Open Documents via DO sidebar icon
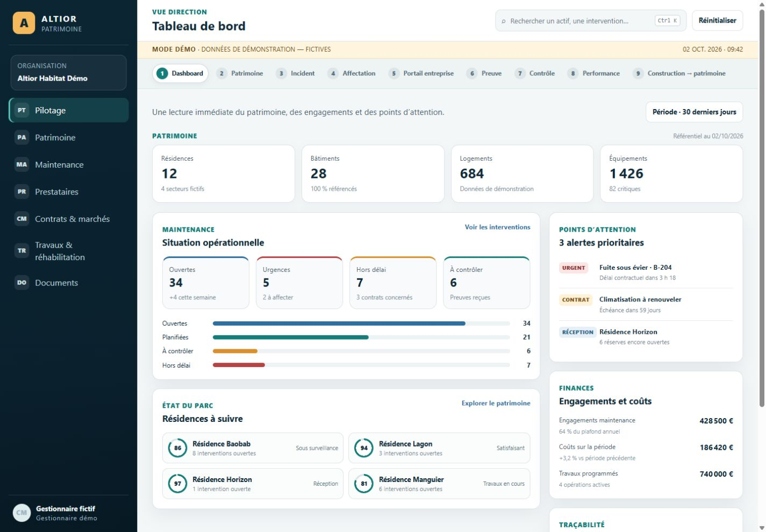This screenshot has width=766, height=532. click(22, 283)
